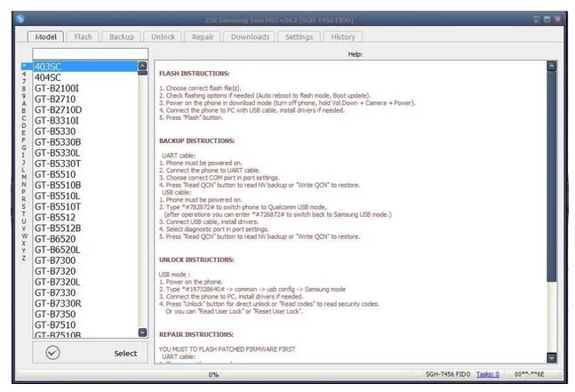Select model GT-B5330T

86,164
